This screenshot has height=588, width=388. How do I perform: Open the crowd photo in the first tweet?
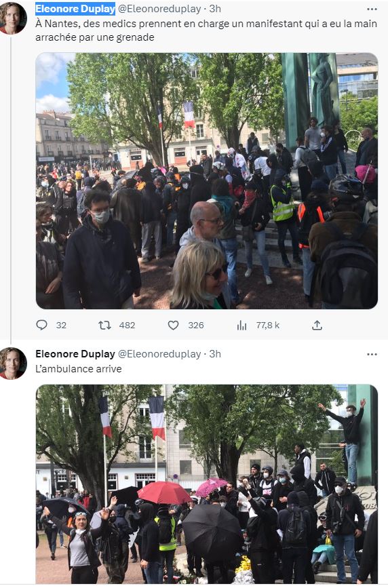tap(207, 181)
